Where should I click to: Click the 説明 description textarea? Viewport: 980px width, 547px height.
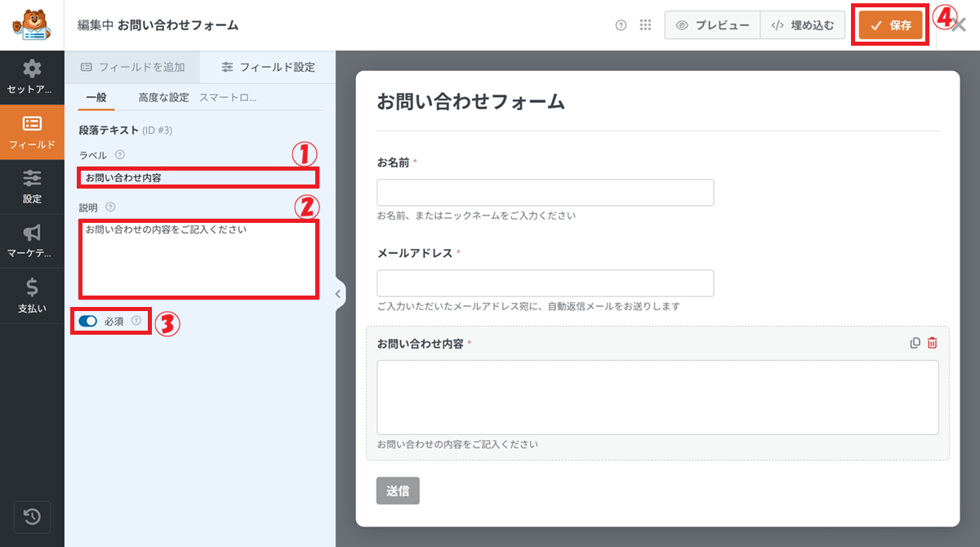198,258
